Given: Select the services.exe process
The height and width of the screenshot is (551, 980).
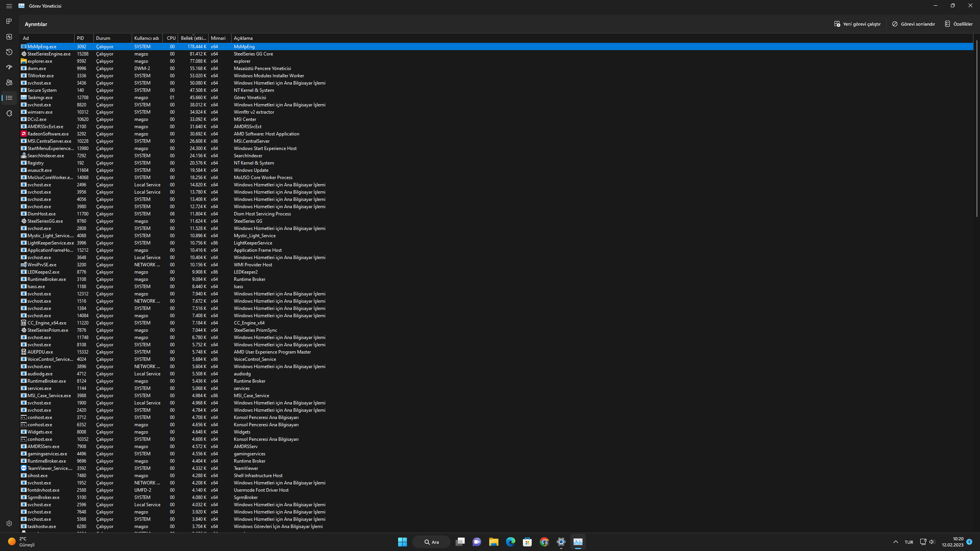Looking at the screenshot, I should click(x=497, y=388).
